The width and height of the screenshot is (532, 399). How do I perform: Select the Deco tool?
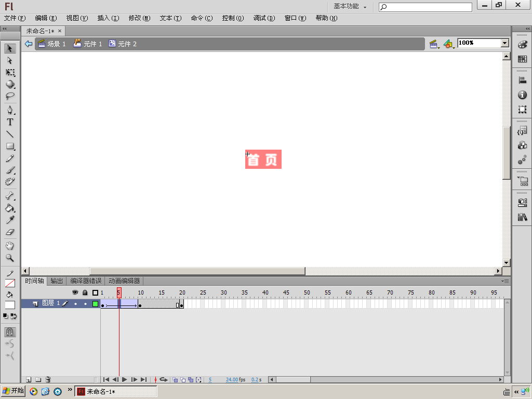point(10,182)
